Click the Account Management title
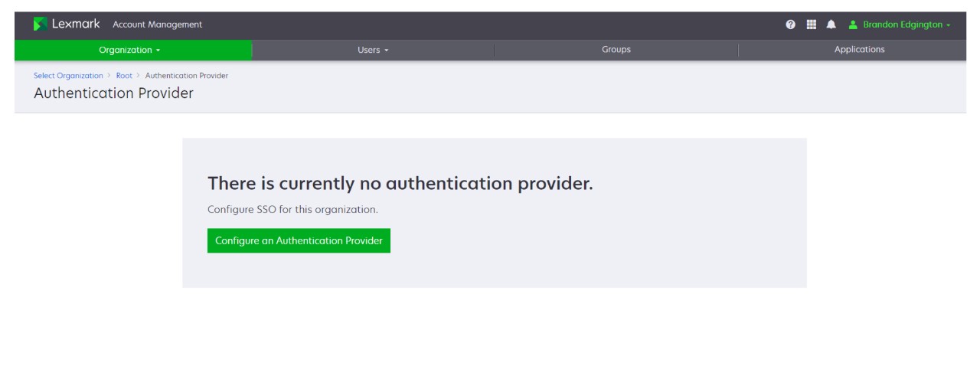 pos(157,25)
